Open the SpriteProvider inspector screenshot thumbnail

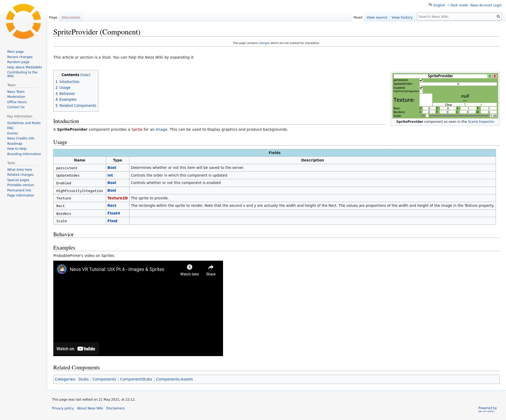point(445,95)
